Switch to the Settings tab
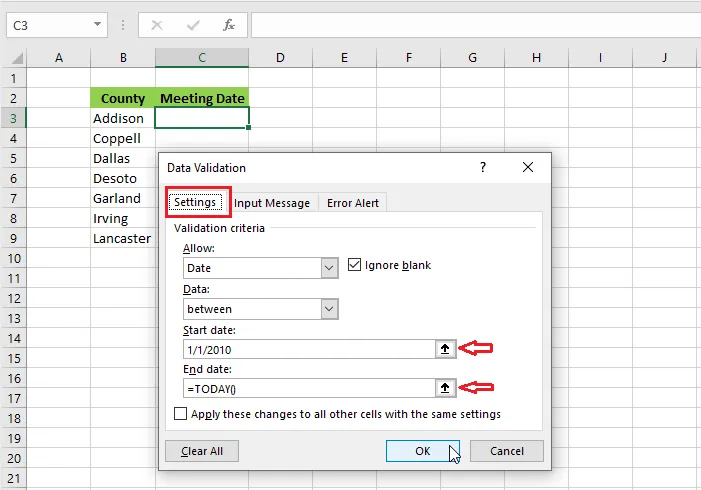This screenshot has width=701, height=490. (195, 203)
